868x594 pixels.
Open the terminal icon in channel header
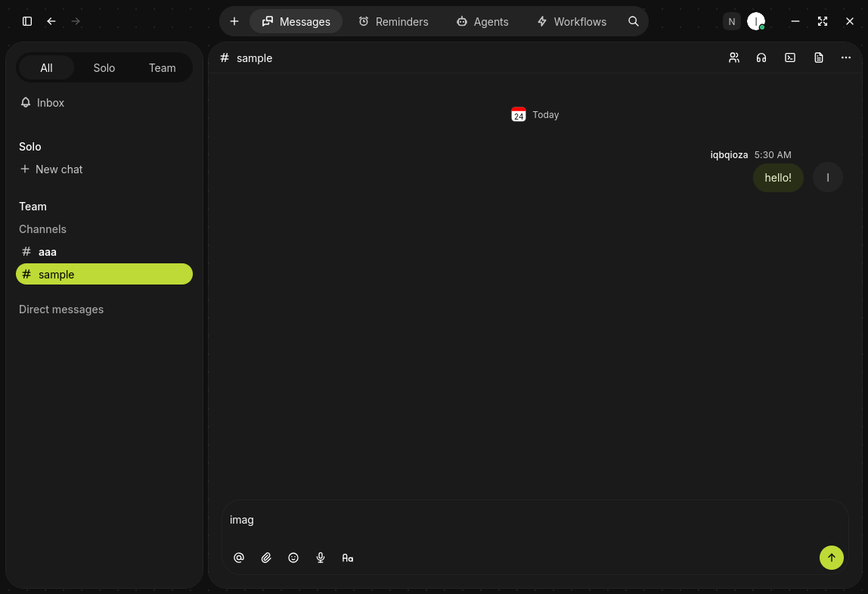(790, 58)
